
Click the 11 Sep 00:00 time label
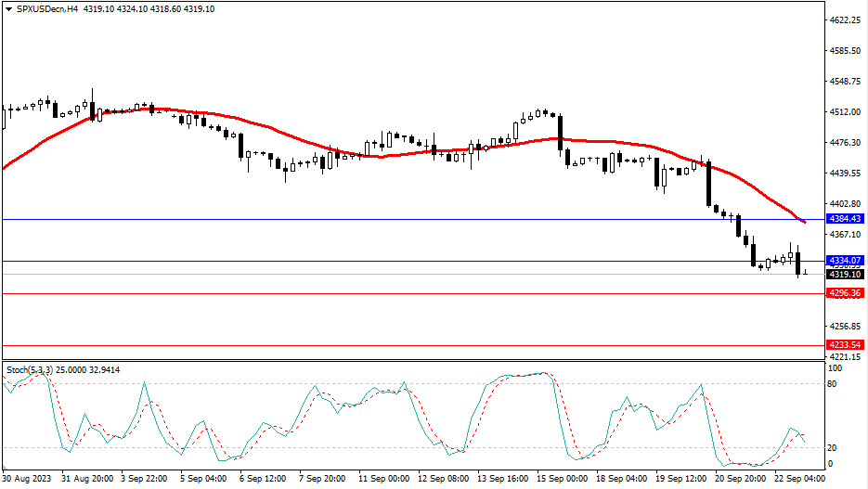[x=386, y=479]
